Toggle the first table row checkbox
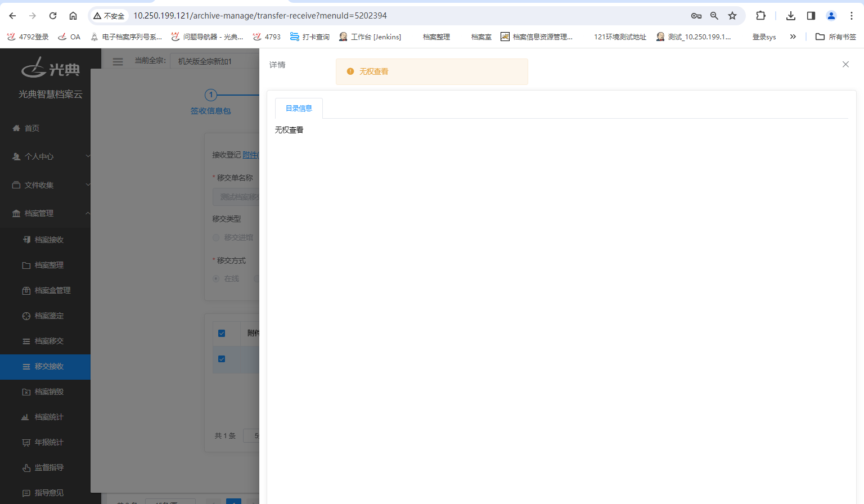This screenshot has height=504, width=864. [222, 359]
